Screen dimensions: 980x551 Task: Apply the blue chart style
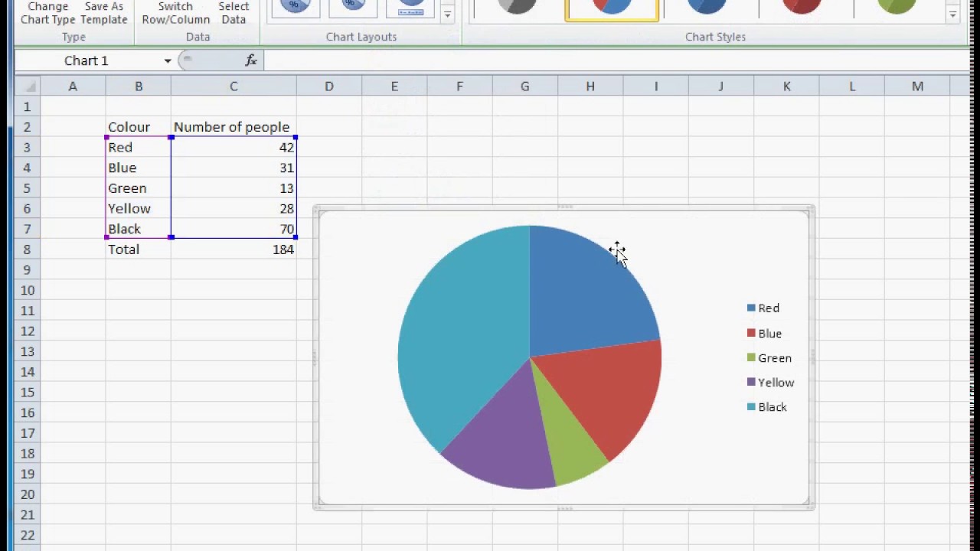click(707, 9)
